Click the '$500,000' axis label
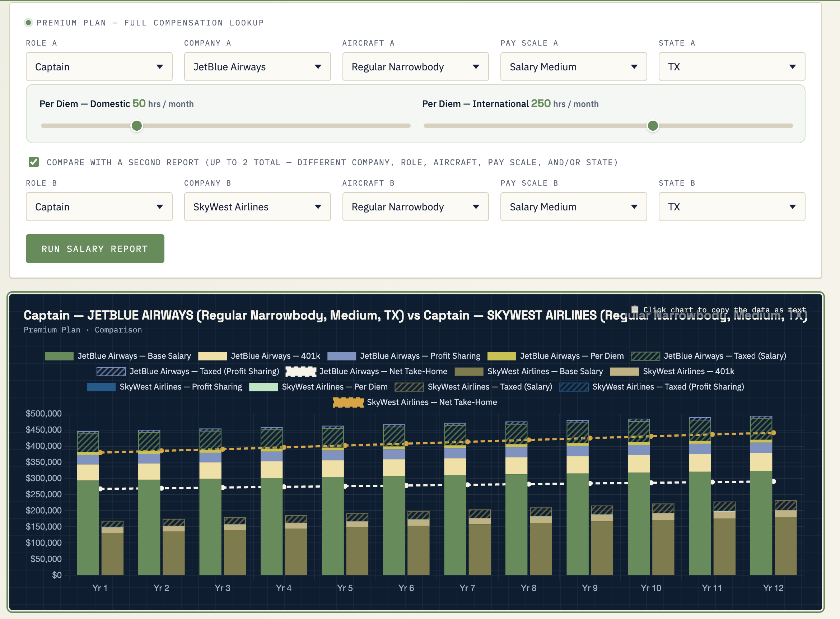Screen dimensions: 840x619 [x=43, y=413]
